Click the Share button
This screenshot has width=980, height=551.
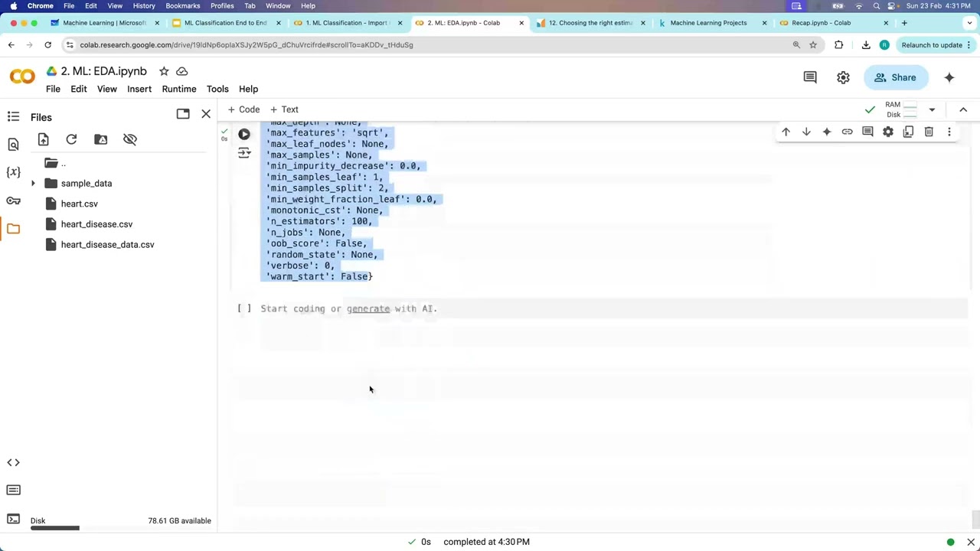click(x=895, y=77)
